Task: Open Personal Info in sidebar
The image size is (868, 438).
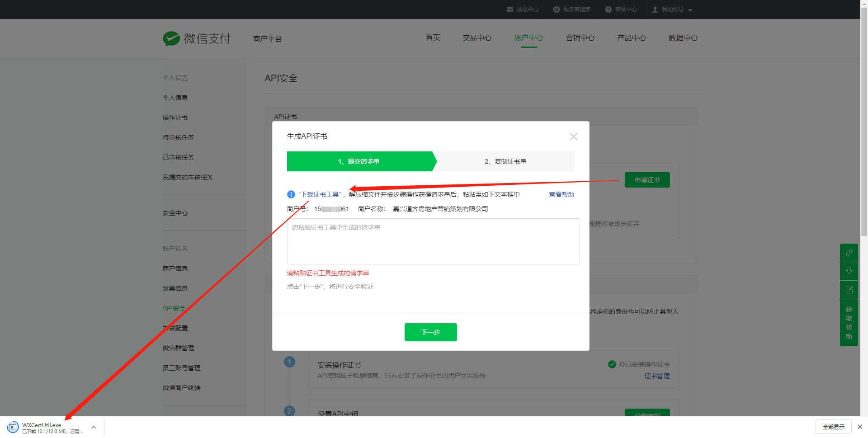Action: (x=175, y=98)
